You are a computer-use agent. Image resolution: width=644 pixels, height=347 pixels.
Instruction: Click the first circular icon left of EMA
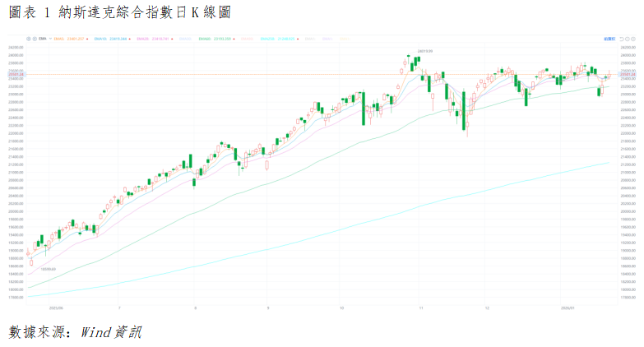pyautogui.click(x=28, y=38)
